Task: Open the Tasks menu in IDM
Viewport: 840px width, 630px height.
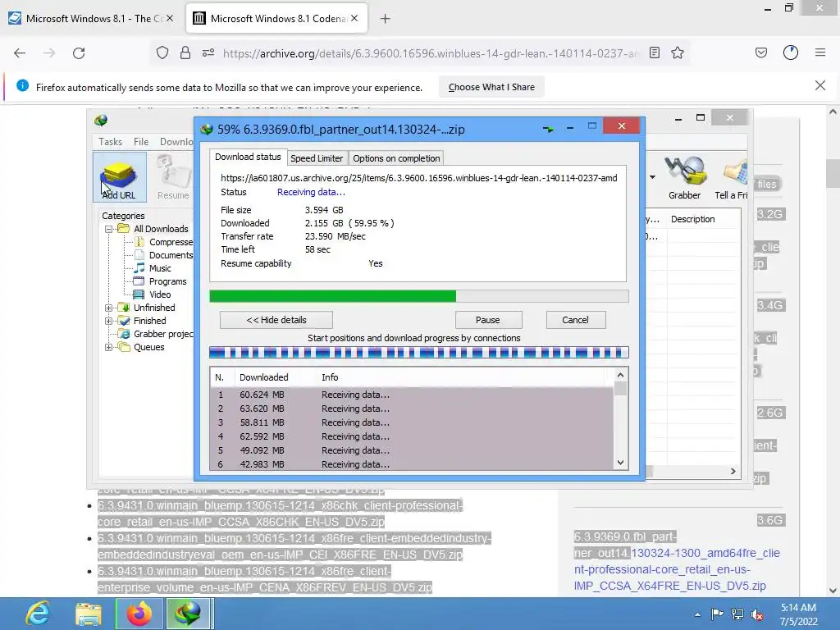Action: (x=111, y=141)
